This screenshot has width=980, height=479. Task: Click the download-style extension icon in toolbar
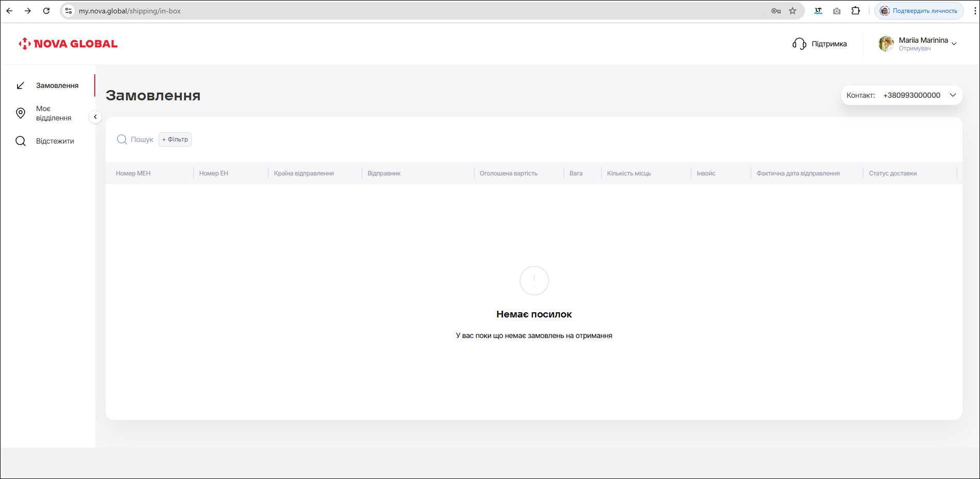(818, 11)
